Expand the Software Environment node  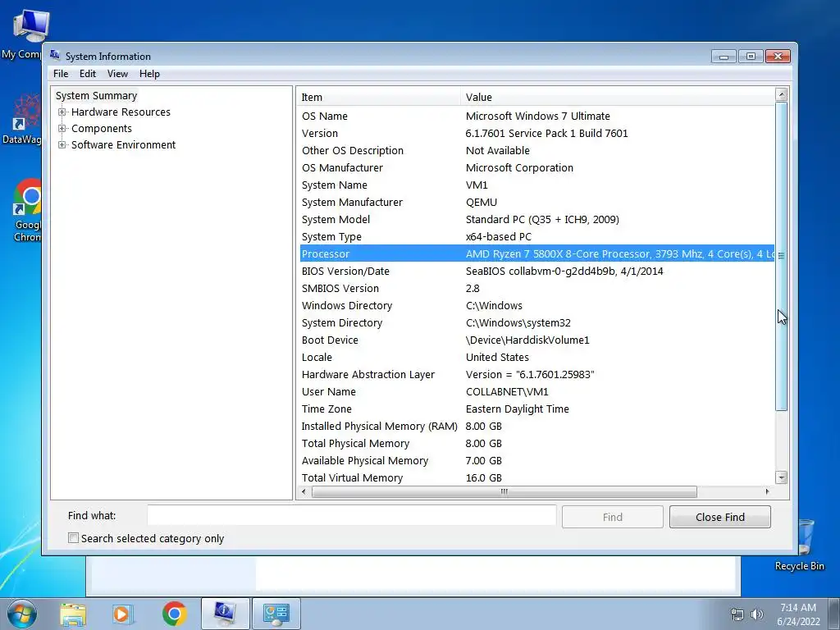(x=62, y=144)
